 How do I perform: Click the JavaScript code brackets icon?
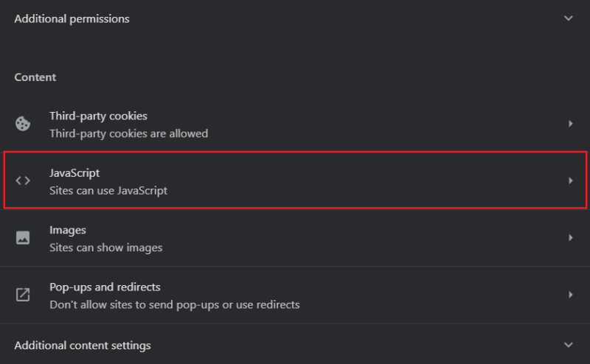click(x=23, y=181)
